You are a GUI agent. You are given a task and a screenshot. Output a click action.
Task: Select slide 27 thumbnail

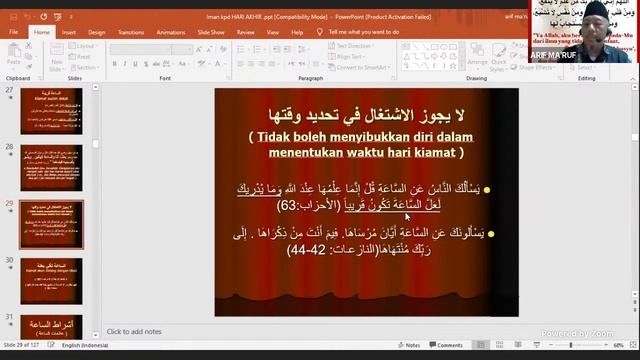click(x=51, y=111)
